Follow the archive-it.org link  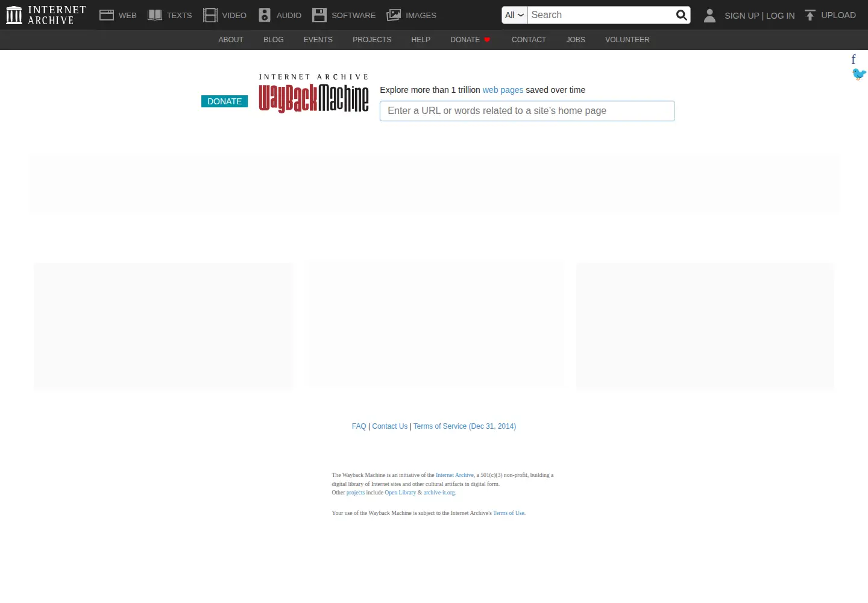coord(439,493)
